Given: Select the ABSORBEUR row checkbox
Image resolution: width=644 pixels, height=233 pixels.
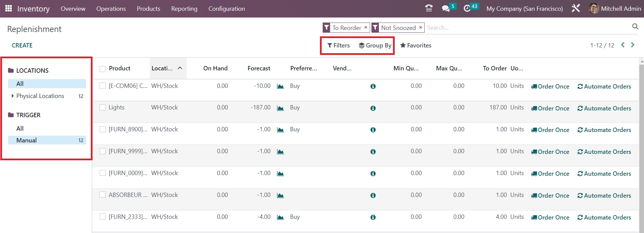Looking at the screenshot, I should (103, 195).
